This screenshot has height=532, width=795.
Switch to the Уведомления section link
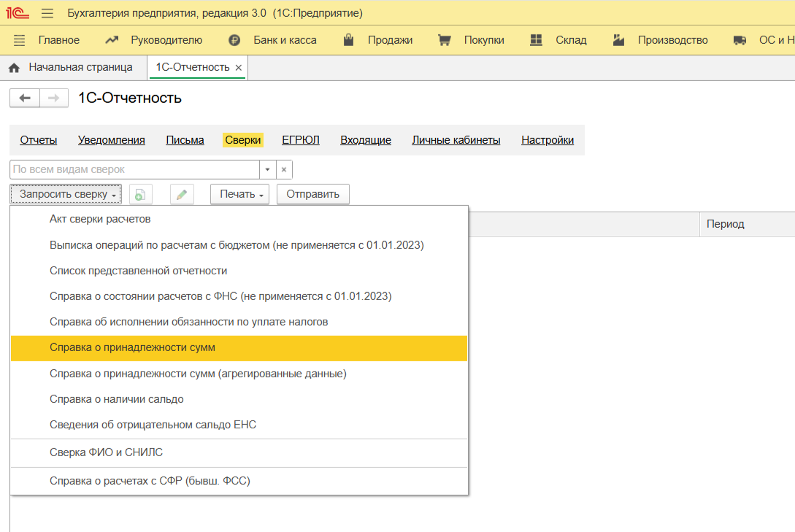click(112, 140)
